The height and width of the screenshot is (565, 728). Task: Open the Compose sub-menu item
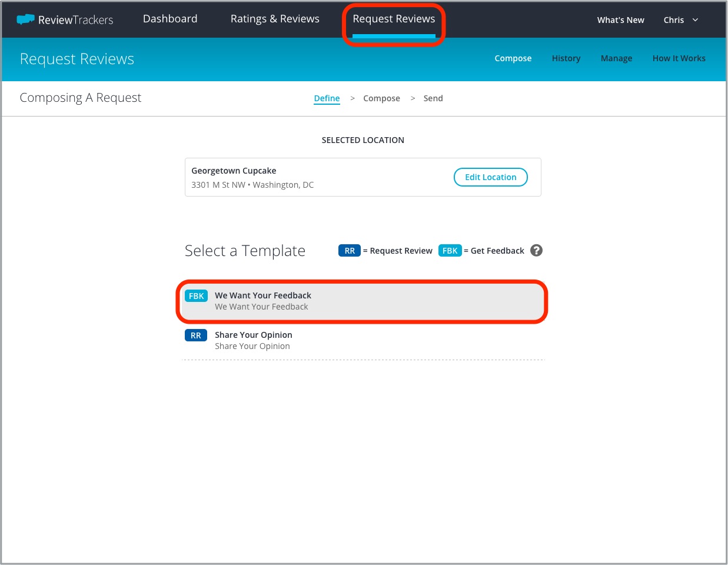pyautogui.click(x=513, y=58)
